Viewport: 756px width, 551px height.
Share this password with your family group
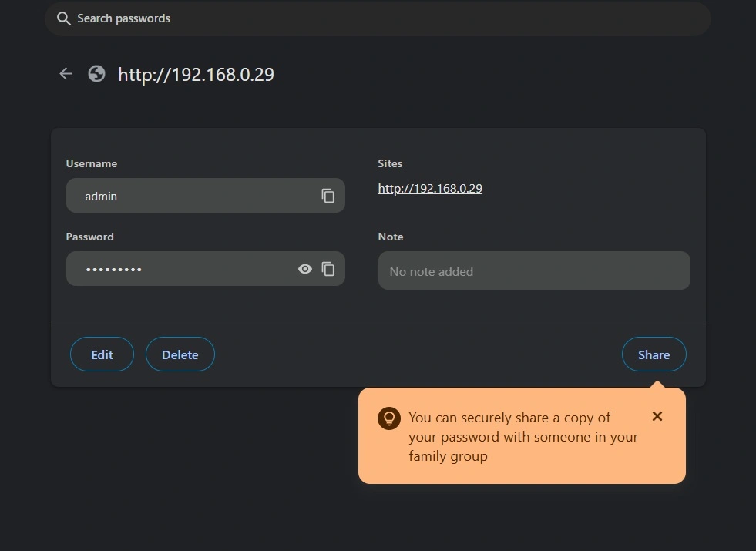pos(654,354)
